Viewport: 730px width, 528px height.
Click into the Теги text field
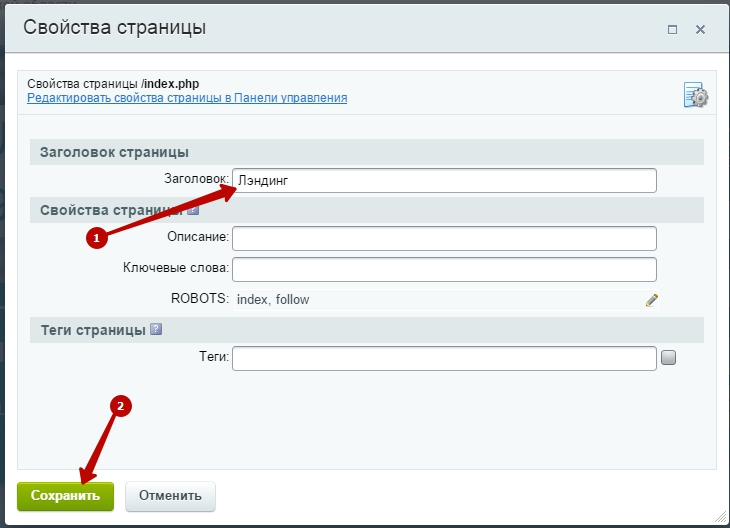[x=444, y=357]
